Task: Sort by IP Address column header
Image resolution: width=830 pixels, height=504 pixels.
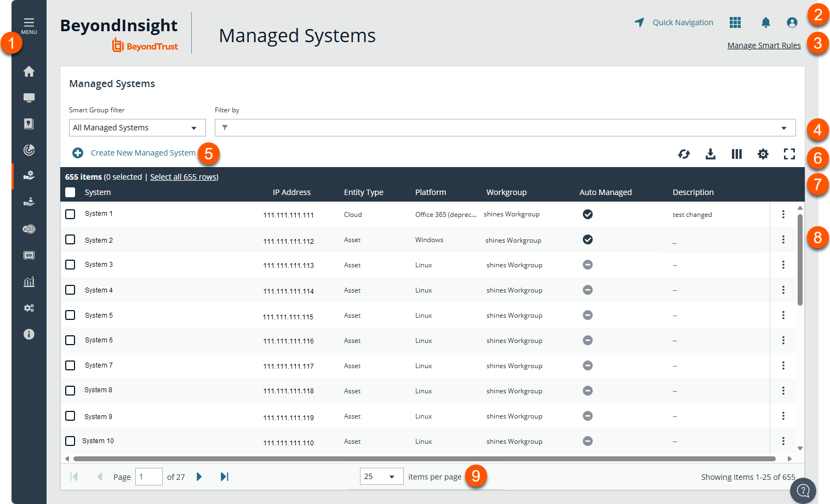Action: coord(291,192)
